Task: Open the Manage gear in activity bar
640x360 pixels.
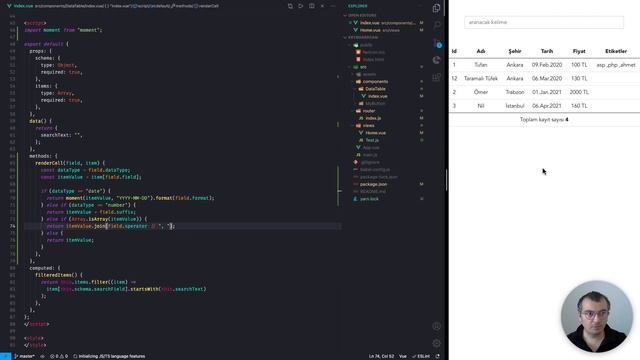Action: click(x=436, y=343)
